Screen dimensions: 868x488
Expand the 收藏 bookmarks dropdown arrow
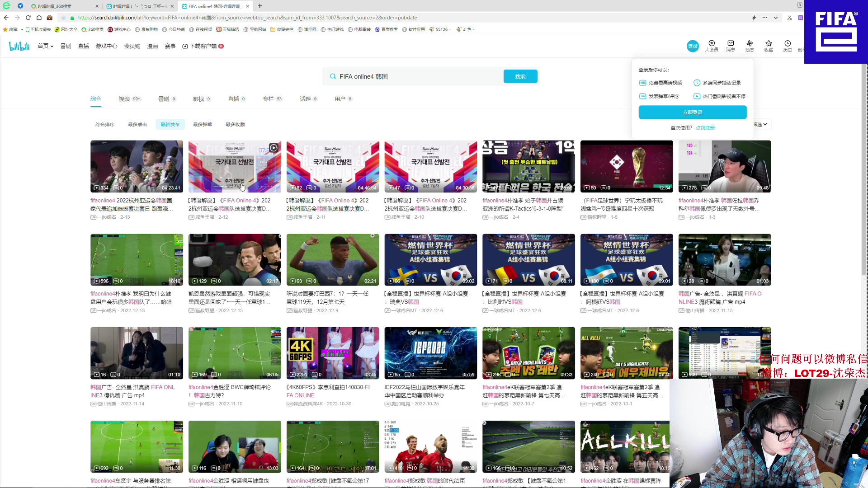pos(22,29)
